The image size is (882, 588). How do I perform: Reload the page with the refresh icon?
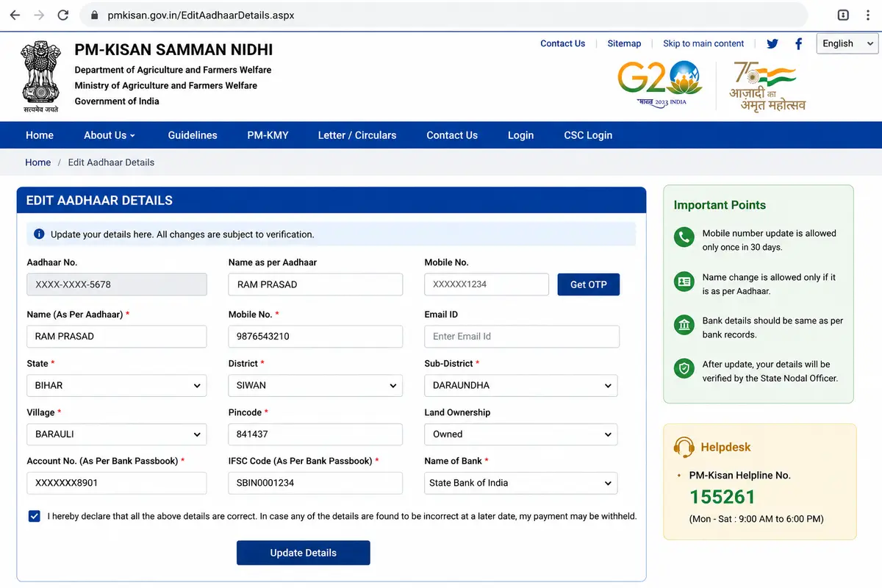63,15
